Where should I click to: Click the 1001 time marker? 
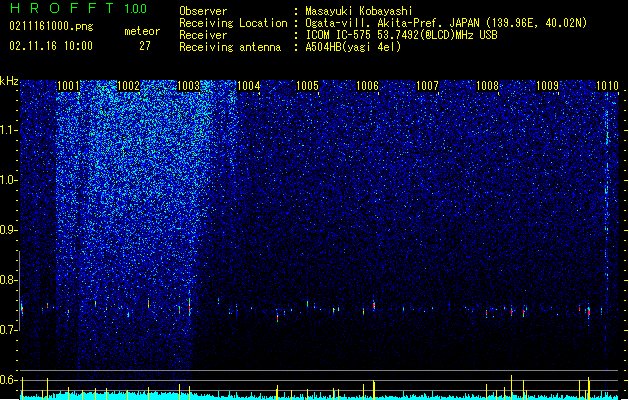69,86
